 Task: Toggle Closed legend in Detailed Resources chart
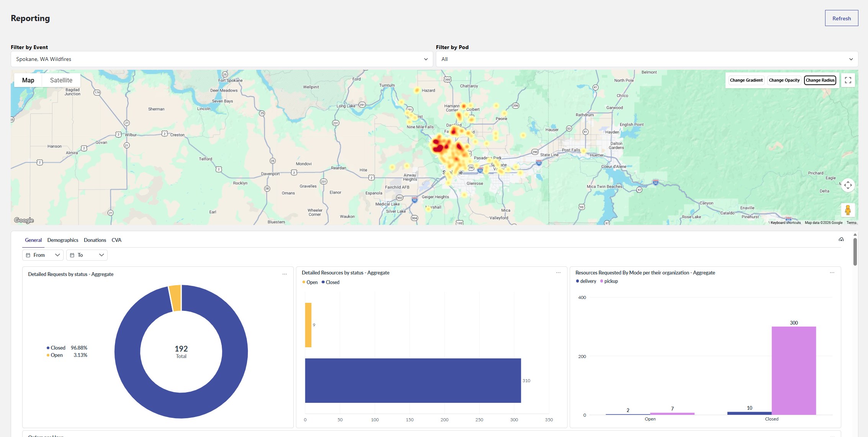[331, 282]
